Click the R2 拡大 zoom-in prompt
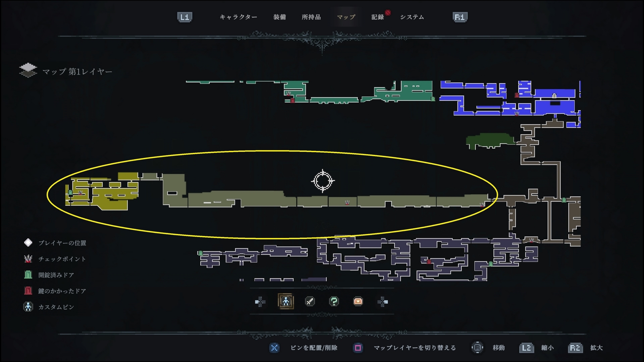644x362 pixels. pyautogui.click(x=586, y=348)
